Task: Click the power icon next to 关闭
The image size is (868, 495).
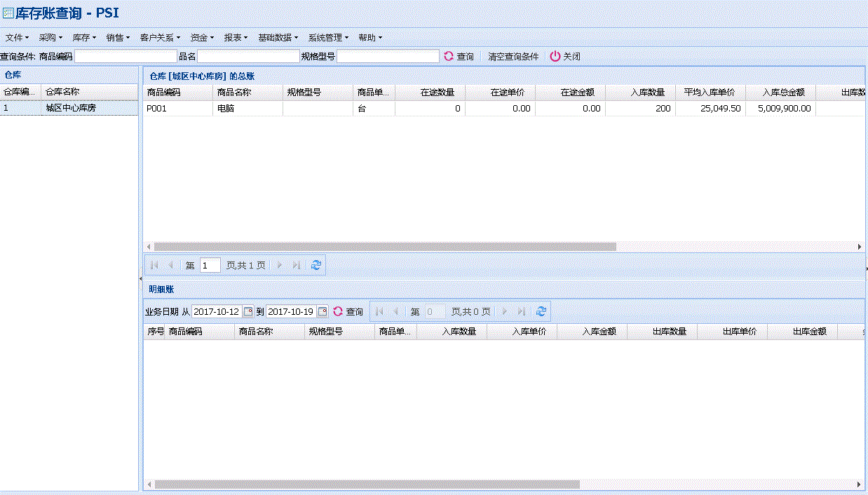Action: pyautogui.click(x=555, y=56)
